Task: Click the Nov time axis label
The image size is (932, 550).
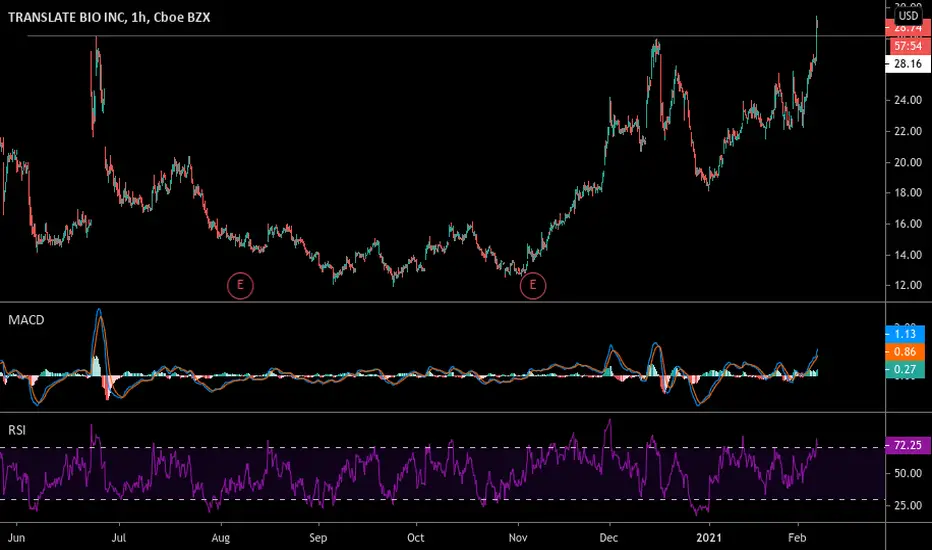Action: 518,538
